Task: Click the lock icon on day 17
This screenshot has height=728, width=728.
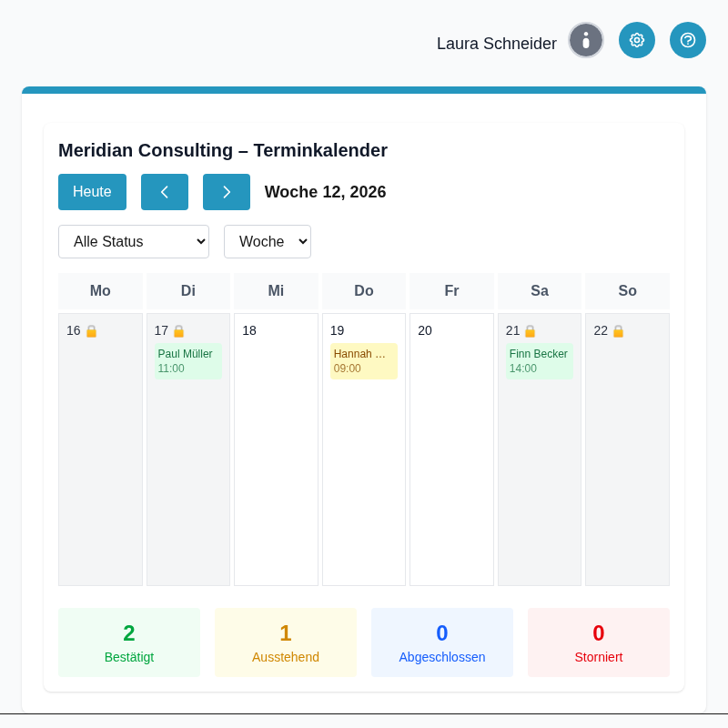Action: click(x=179, y=331)
